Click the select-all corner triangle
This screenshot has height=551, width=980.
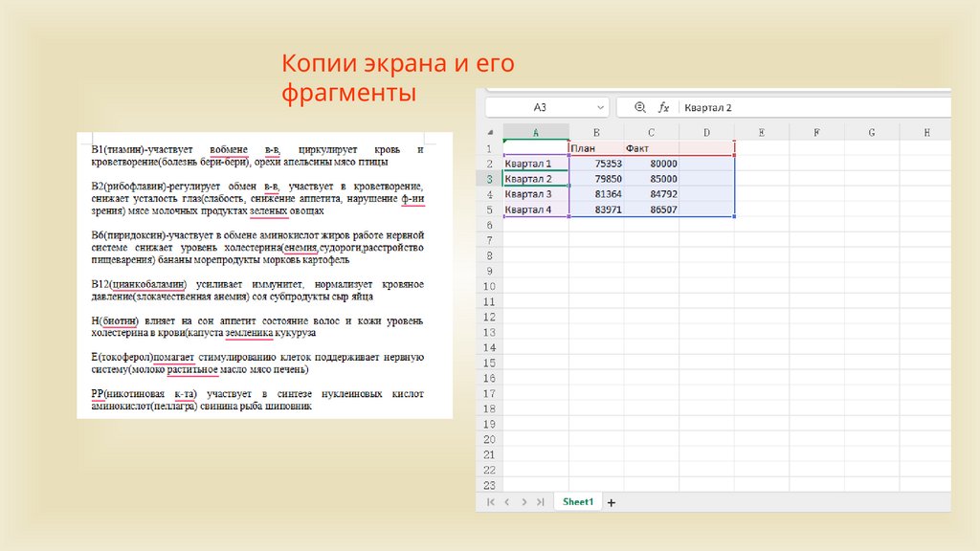tap(490, 132)
